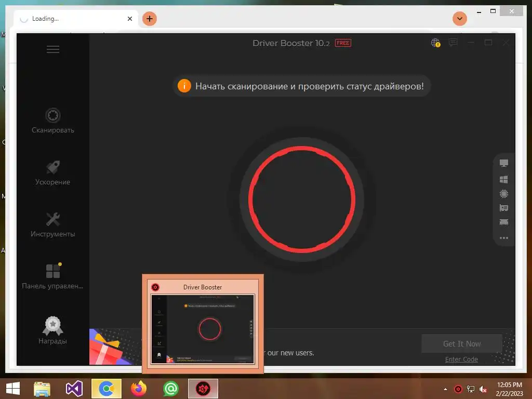
Task: Show memory RAM info icon
Action: [504, 222]
